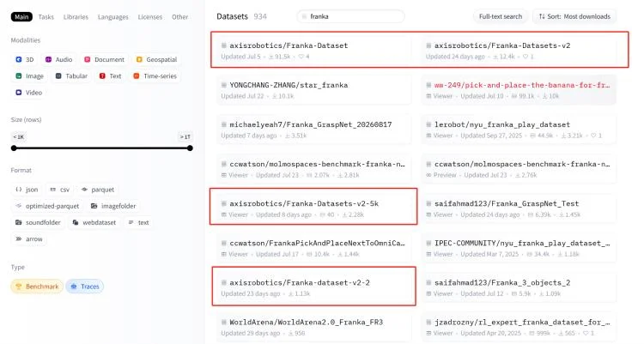Screen dimensions: 644x344
Task: Click the Viewer icon on jzadrozny/rl_expert_franka_dataset
Action: click(428, 333)
